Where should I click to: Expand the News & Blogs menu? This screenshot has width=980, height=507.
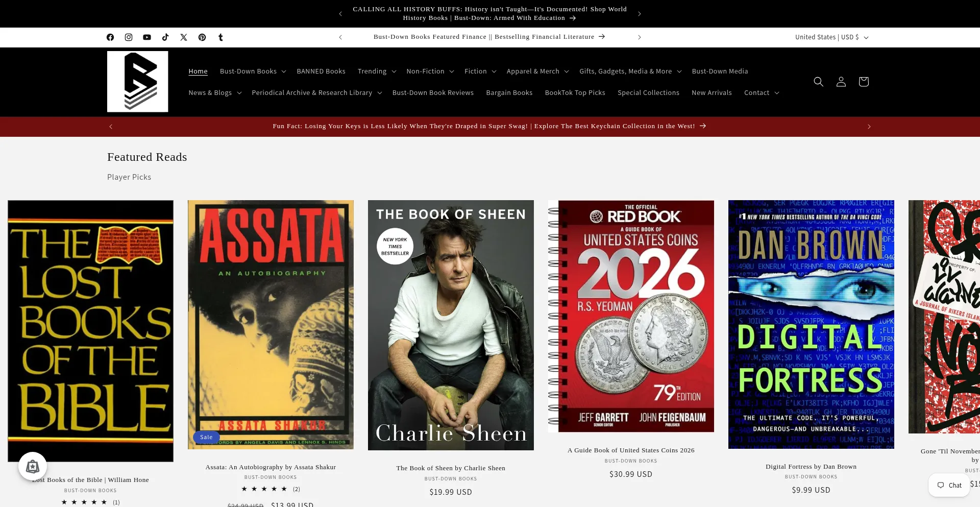click(215, 93)
